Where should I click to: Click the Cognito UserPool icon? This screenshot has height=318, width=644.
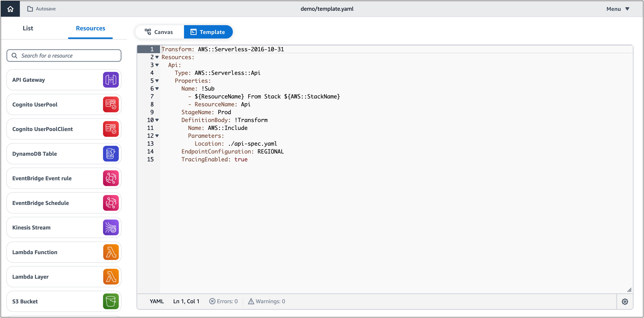(x=111, y=104)
